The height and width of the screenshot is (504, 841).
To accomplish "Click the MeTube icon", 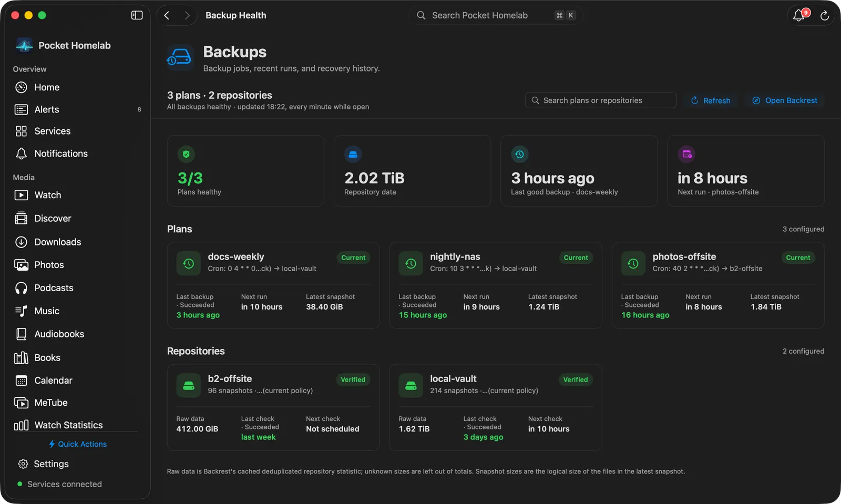I will pos(21,403).
